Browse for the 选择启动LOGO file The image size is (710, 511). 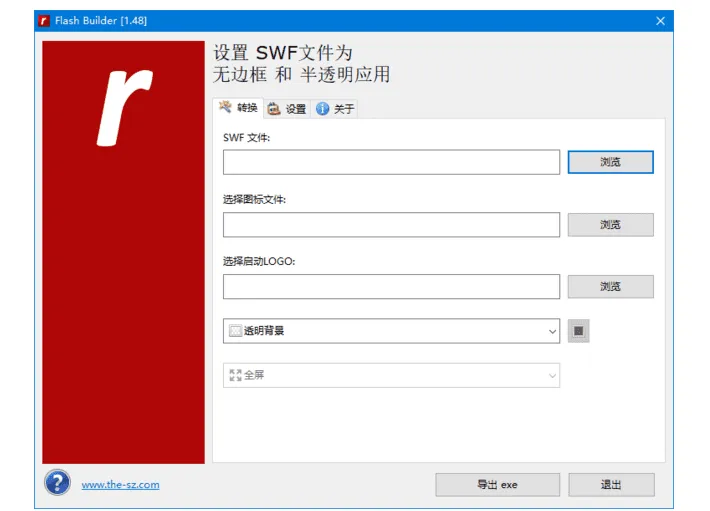tap(610, 287)
